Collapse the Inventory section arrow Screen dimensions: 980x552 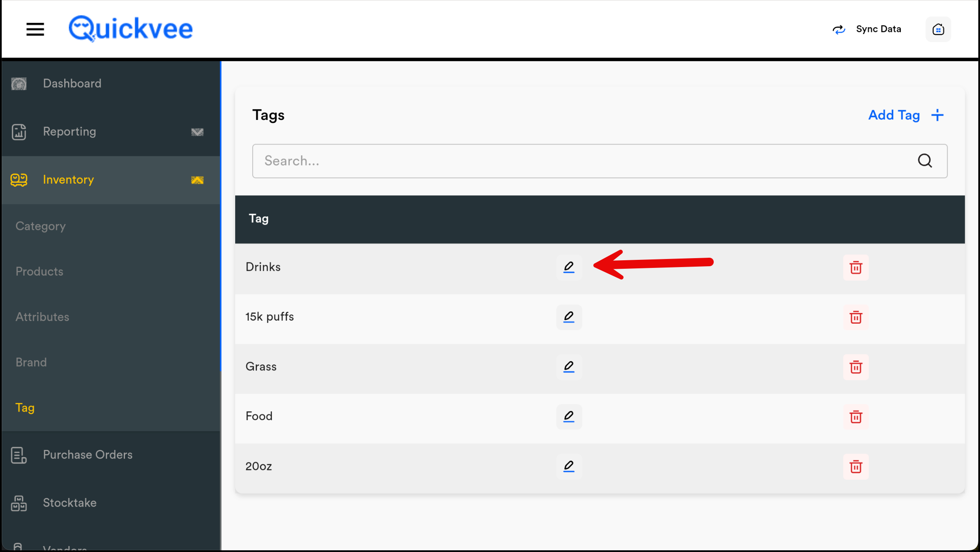click(197, 180)
